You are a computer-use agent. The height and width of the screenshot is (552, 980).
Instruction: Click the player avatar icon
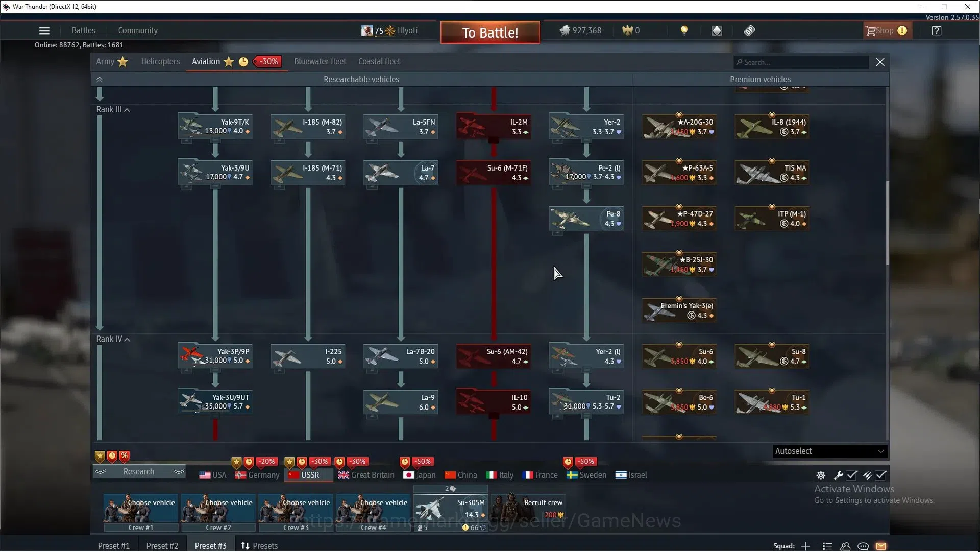point(366,31)
